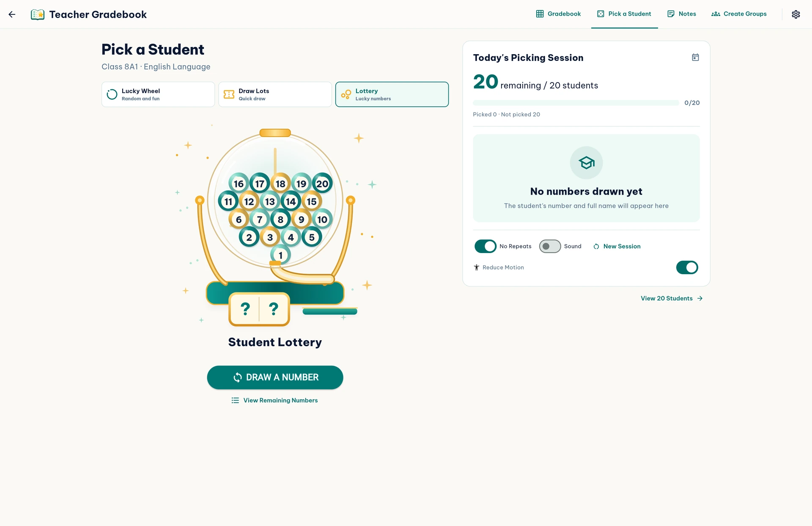Click the 0/20 session progress bar
The image size is (812, 526).
[x=576, y=103]
